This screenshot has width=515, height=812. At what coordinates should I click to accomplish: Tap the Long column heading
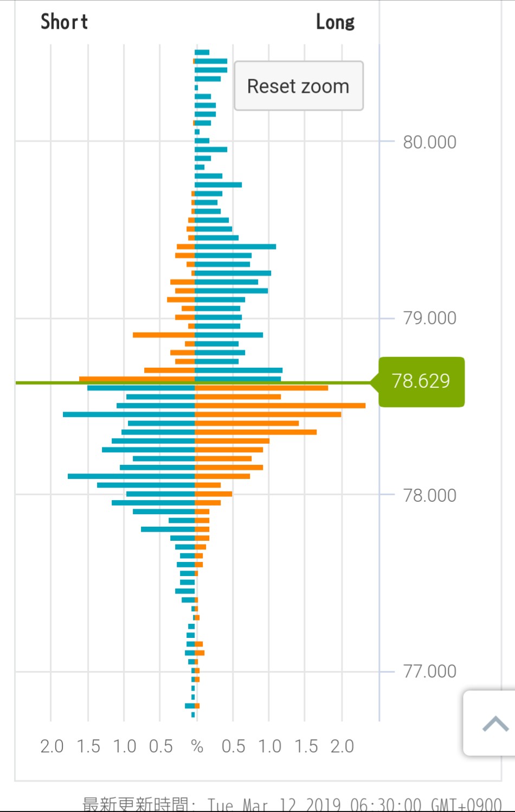(x=335, y=22)
